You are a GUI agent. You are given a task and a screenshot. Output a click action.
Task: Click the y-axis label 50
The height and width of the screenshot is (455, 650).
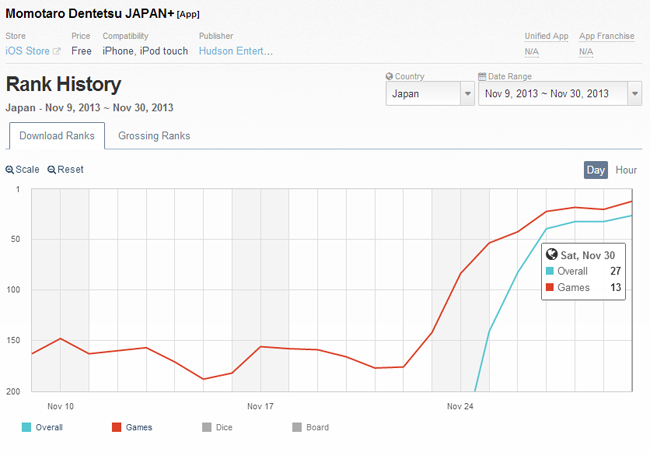15,239
